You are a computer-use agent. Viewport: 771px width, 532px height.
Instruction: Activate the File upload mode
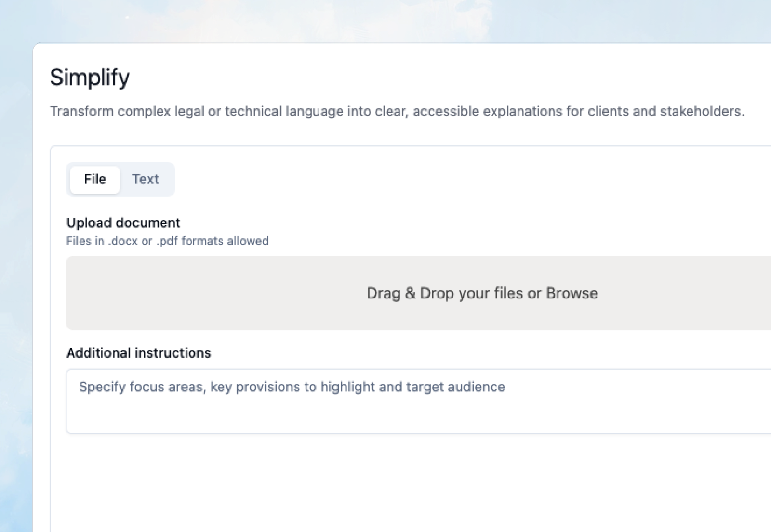click(94, 179)
